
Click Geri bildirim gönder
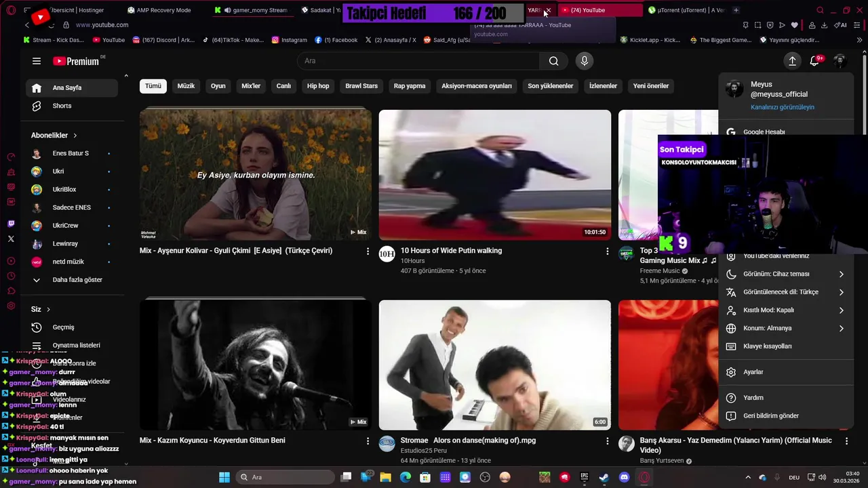[787, 416]
